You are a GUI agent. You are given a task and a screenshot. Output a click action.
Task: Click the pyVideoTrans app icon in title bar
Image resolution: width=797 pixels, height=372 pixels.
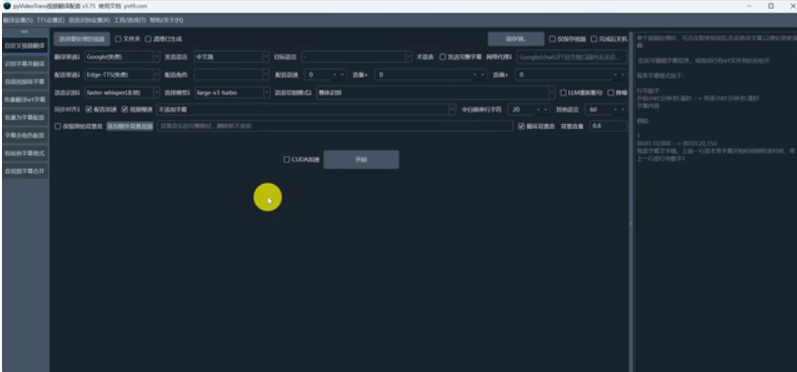pyautogui.click(x=7, y=6)
